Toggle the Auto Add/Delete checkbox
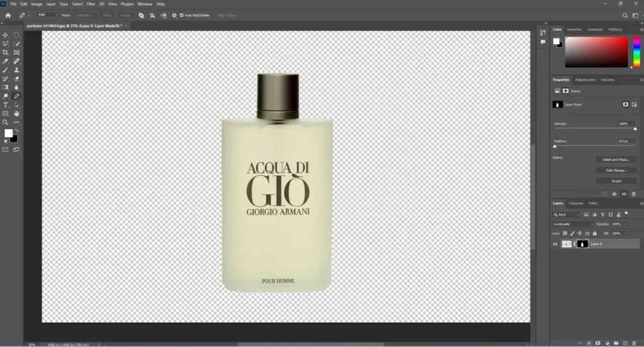This screenshot has width=644, height=347. [182, 15]
